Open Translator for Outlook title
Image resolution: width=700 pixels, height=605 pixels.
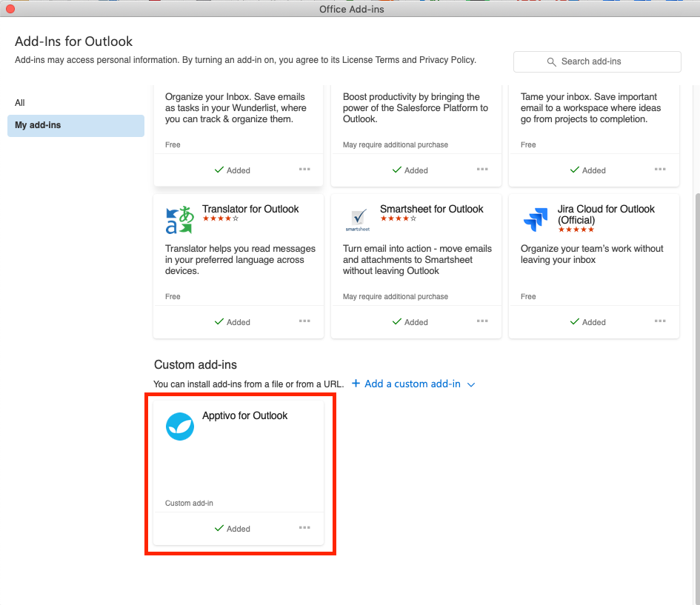(250, 209)
